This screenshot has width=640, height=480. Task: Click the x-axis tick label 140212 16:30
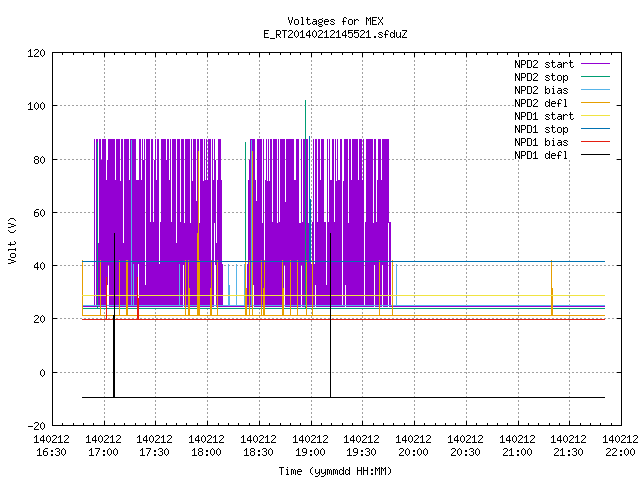[51, 445]
